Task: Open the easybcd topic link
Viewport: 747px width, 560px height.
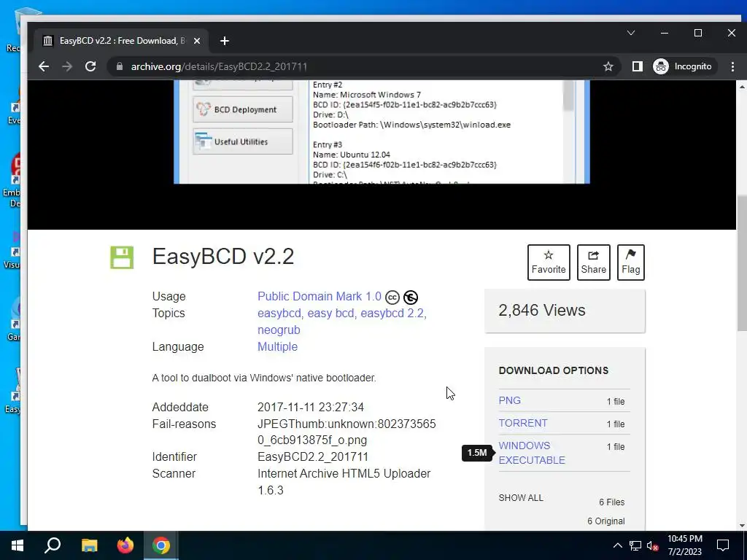Action: click(279, 314)
